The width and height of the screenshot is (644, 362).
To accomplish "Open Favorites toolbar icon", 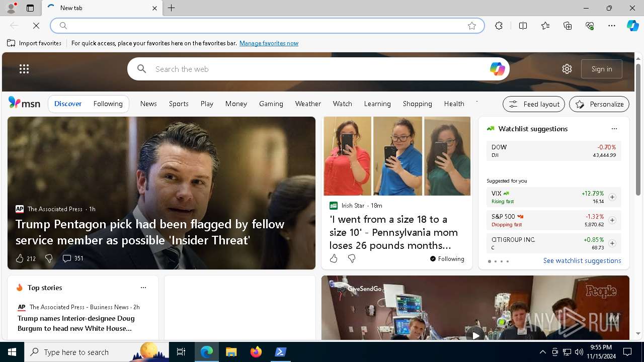I will 545,26.
